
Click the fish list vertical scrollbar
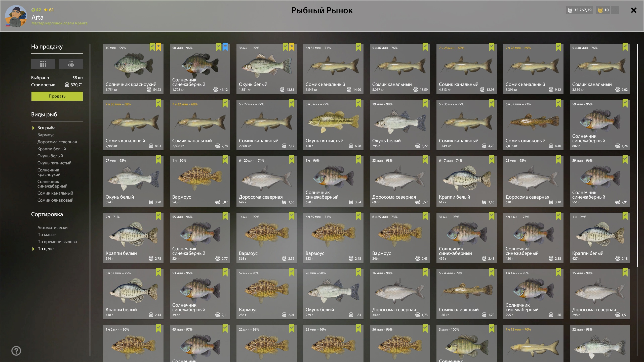pyautogui.click(x=637, y=155)
